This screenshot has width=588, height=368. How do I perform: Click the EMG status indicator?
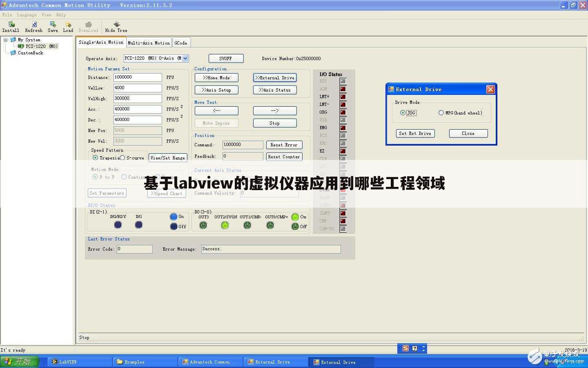(x=343, y=128)
